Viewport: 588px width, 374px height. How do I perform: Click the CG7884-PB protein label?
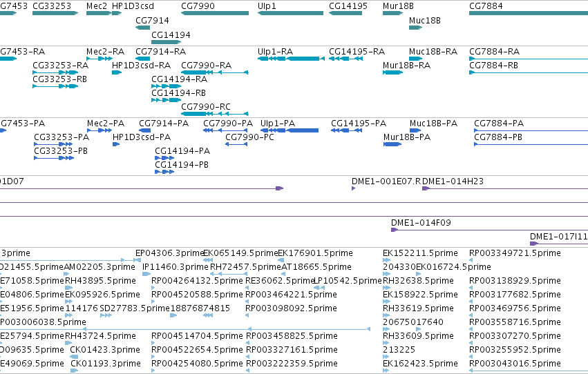pyautogui.click(x=498, y=137)
